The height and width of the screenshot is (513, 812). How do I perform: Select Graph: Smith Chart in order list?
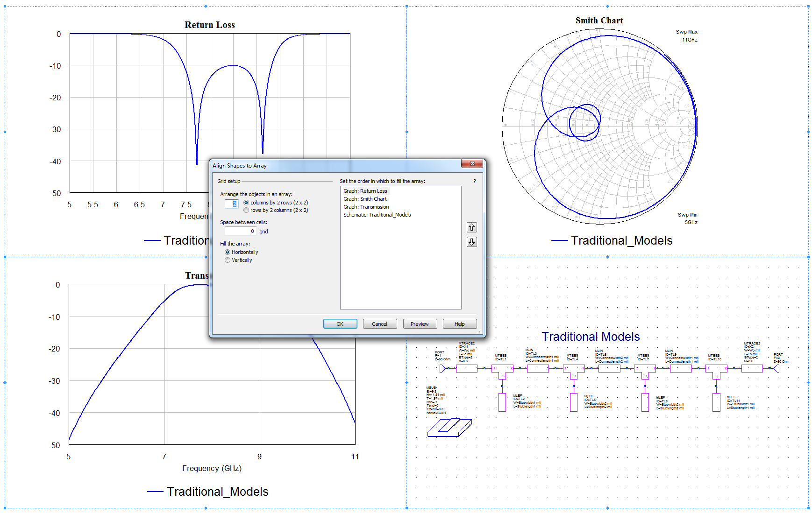tap(365, 199)
